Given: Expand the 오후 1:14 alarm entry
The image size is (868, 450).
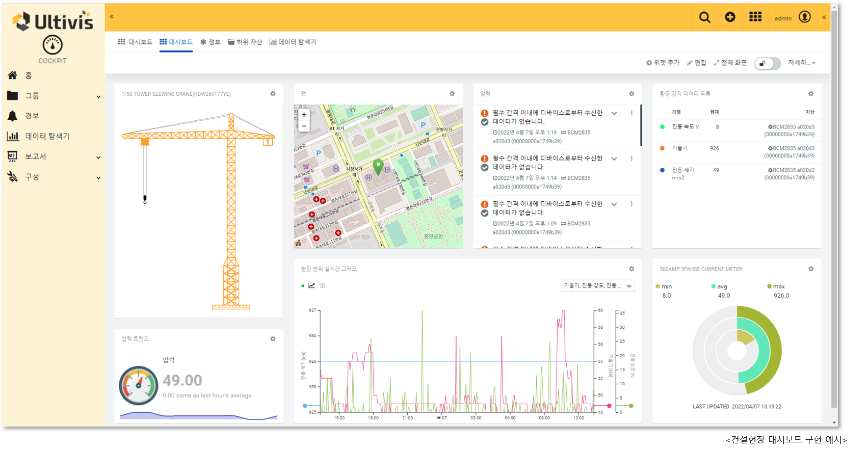Looking at the screenshot, I should click(x=614, y=158).
